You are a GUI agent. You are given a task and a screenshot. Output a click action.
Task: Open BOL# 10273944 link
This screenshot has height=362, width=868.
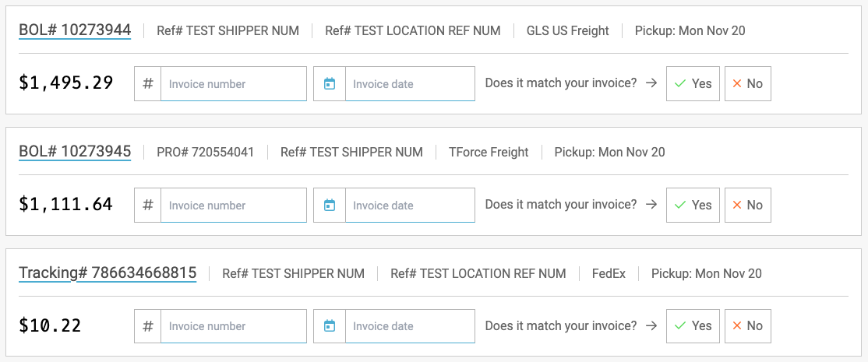[x=75, y=30]
